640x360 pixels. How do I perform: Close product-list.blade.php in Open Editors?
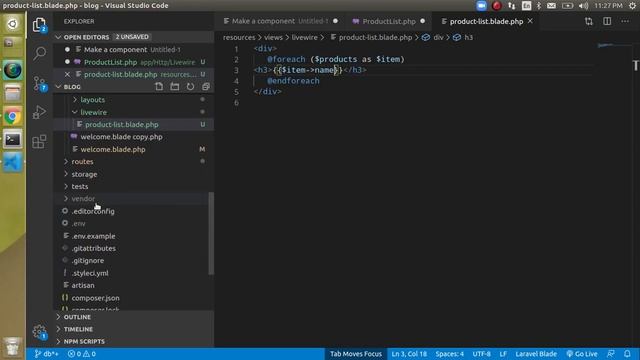[x=67, y=74]
